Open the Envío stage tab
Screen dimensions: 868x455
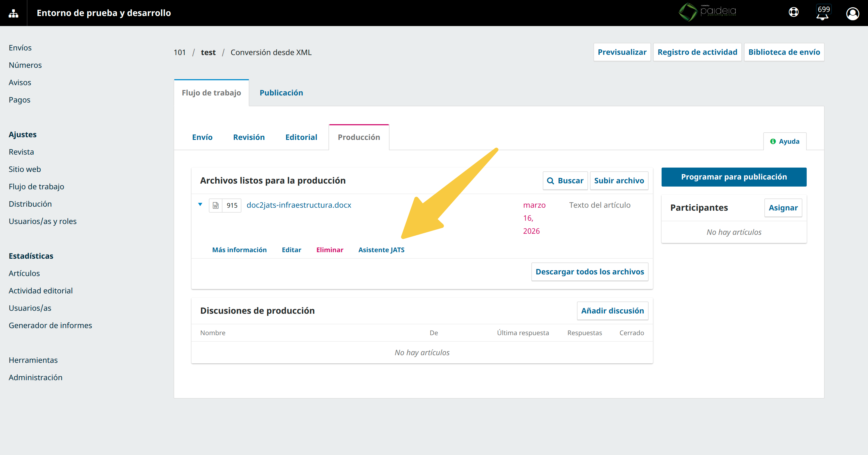tap(202, 137)
